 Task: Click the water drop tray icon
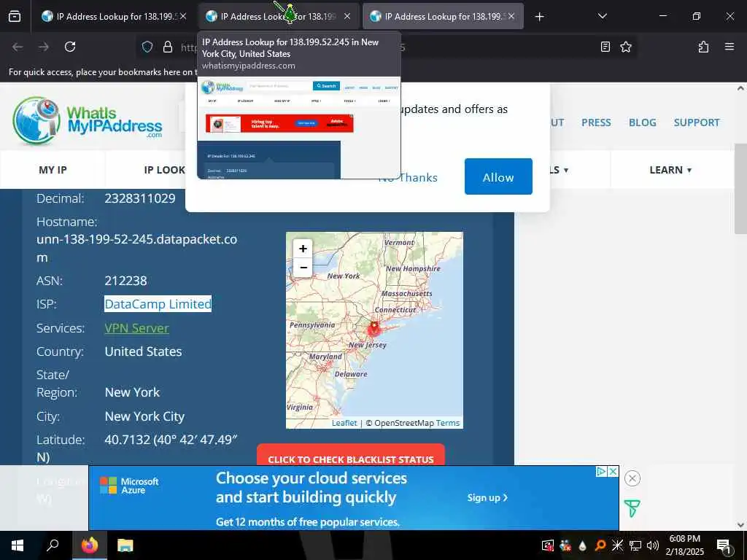tap(583, 545)
